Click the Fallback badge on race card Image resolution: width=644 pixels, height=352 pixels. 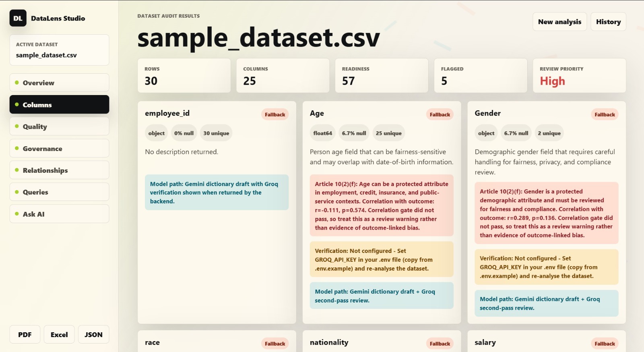[275, 344]
